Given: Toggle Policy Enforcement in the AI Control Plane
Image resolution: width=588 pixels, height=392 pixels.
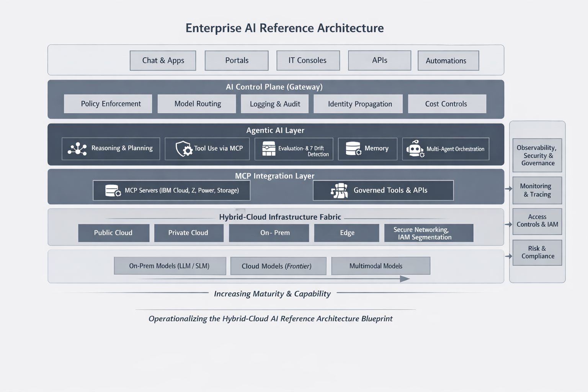Looking at the screenshot, I should pyautogui.click(x=108, y=104).
